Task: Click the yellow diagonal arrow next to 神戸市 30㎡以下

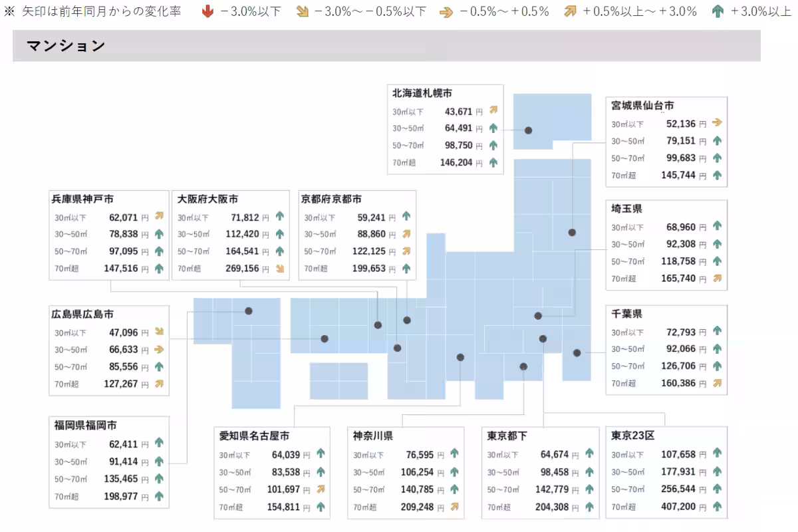Action: [158, 216]
